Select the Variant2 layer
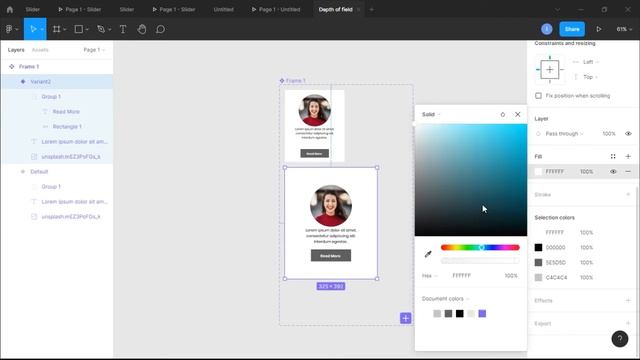Screen dimensions: 640x360 (x=57, y=82)
